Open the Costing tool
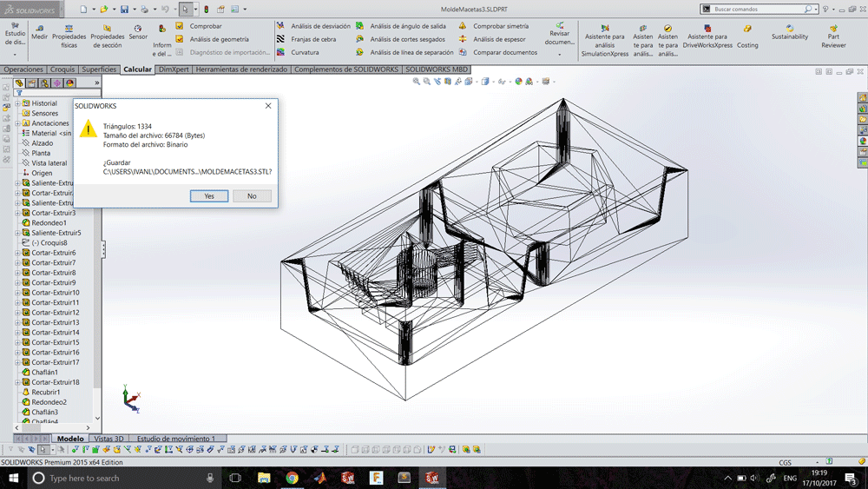This screenshot has height=489, width=868. point(747,36)
